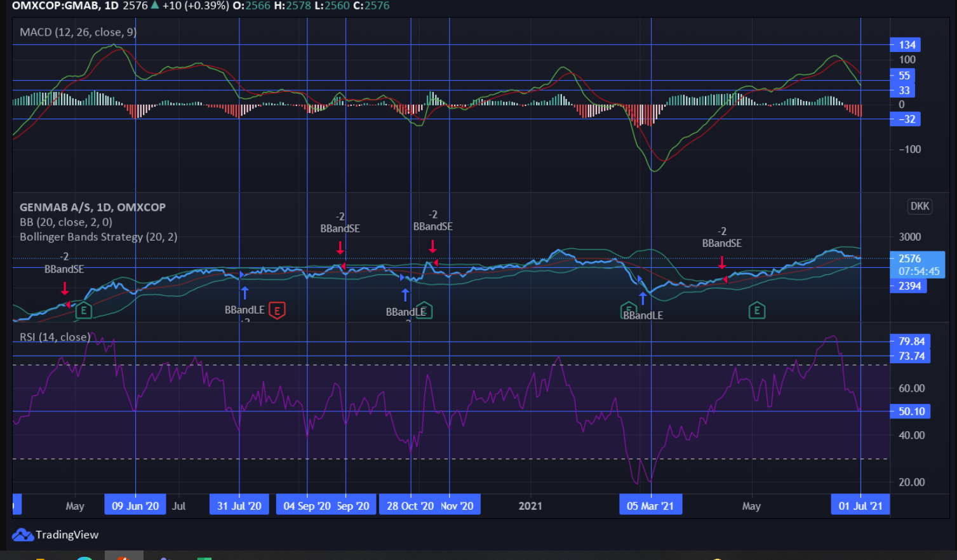Screen dimensions: 957x560
Task: Click the red earnings E marker
Action: click(x=277, y=310)
